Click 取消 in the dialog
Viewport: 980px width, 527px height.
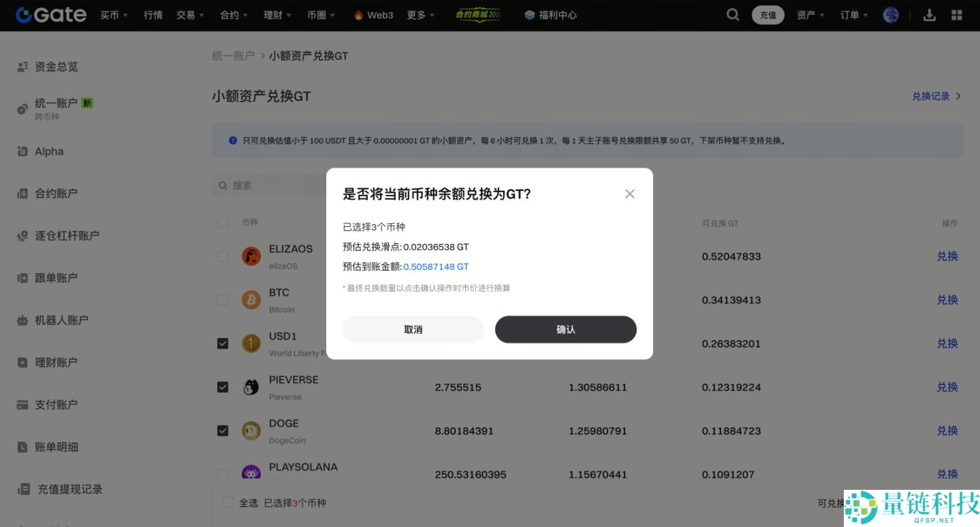pyautogui.click(x=413, y=329)
